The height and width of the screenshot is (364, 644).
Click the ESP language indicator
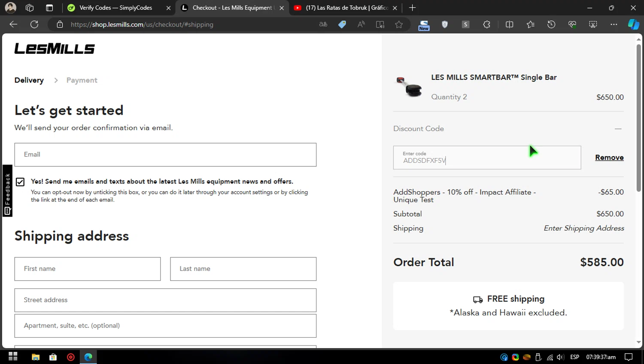pos(575,357)
